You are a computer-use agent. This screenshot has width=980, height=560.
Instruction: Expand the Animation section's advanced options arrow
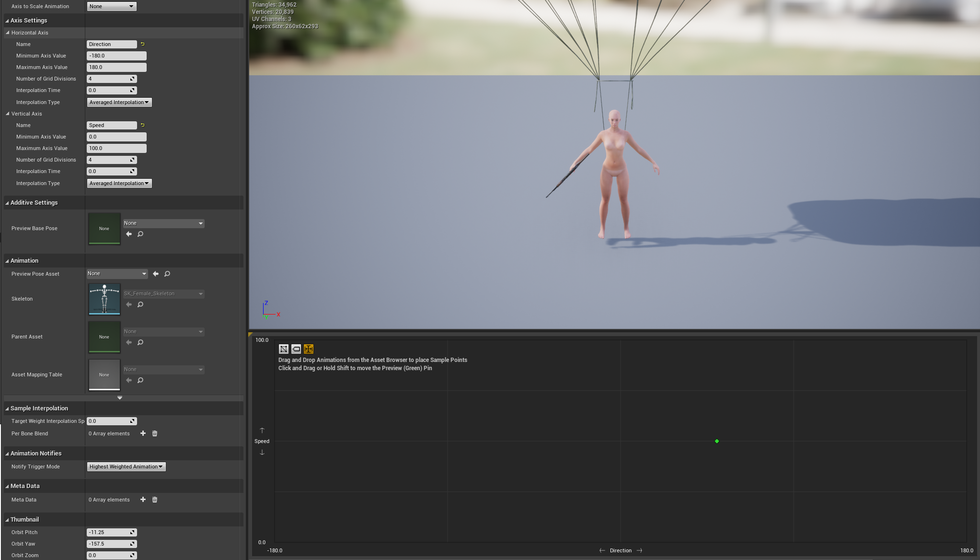pyautogui.click(x=120, y=398)
